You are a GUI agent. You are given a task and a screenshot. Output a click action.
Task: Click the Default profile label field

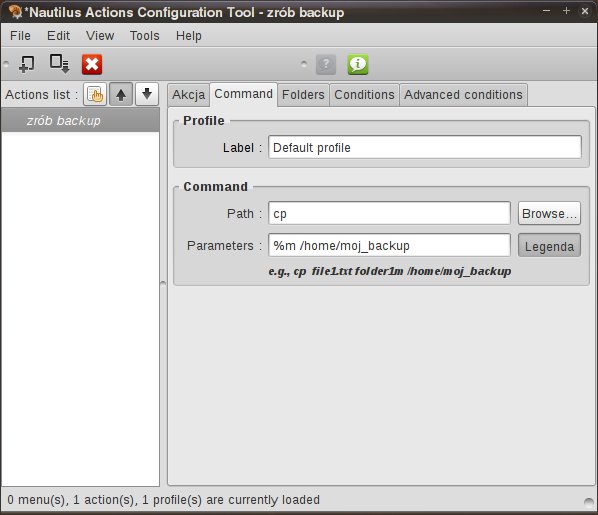(424, 147)
